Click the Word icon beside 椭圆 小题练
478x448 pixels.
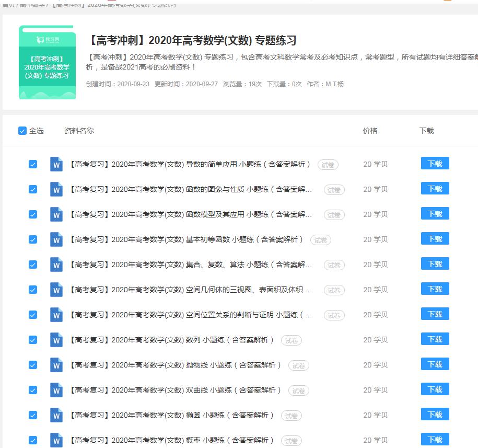[56, 415]
